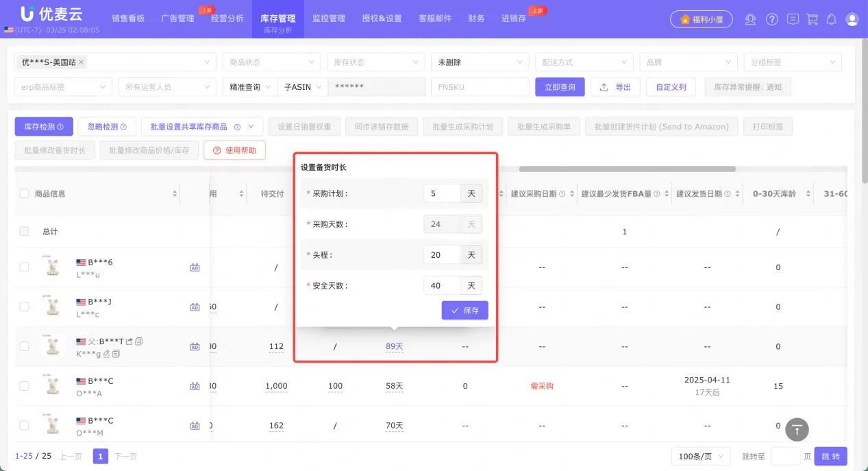
Task: Check the 父:B***T row checkbox
Action: tap(24, 347)
